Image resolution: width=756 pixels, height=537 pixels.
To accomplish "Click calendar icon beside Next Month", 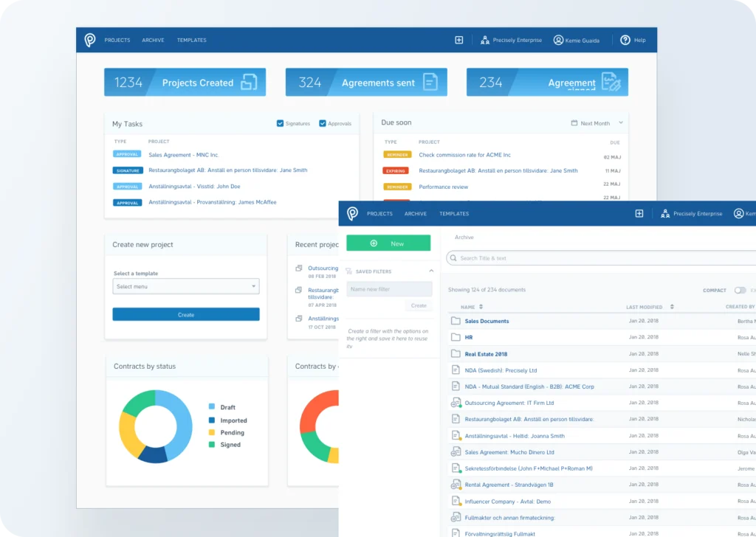I will tap(574, 122).
